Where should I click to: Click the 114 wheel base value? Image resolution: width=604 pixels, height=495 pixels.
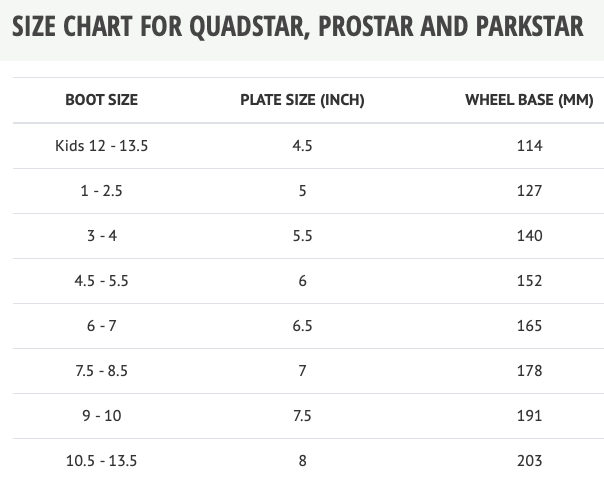(x=530, y=146)
